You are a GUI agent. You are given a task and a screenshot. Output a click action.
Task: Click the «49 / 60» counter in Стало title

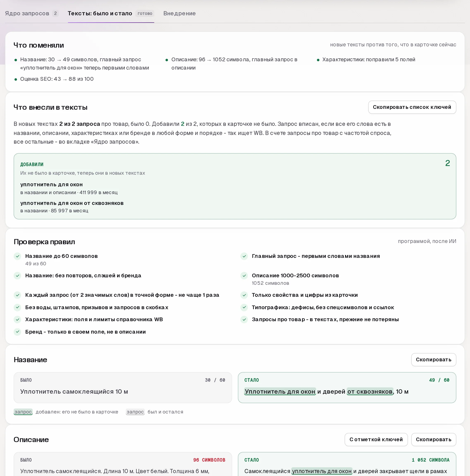(439, 380)
